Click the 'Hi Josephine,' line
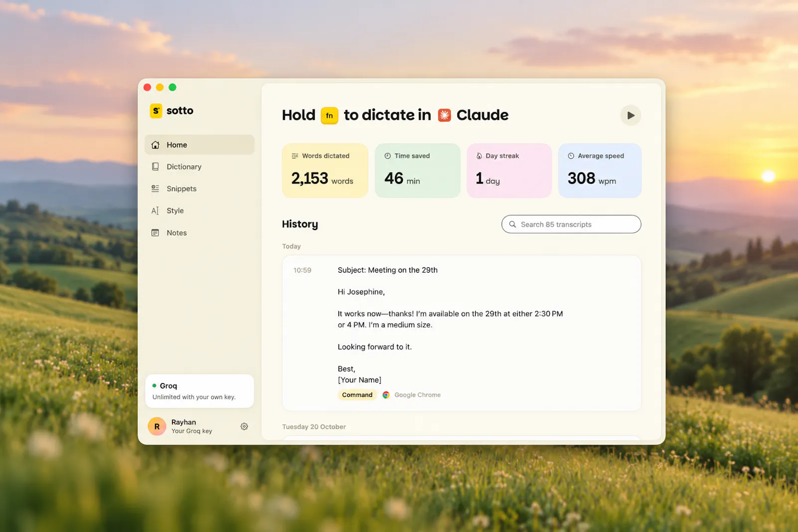 [x=361, y=292]
